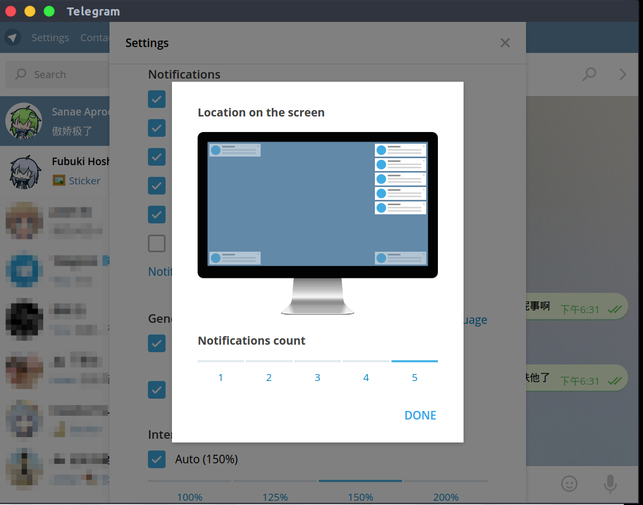This screenshot has height=505, width=643.
Task: Click the top-left notification corner on monitor
Action: pos(234,150)
